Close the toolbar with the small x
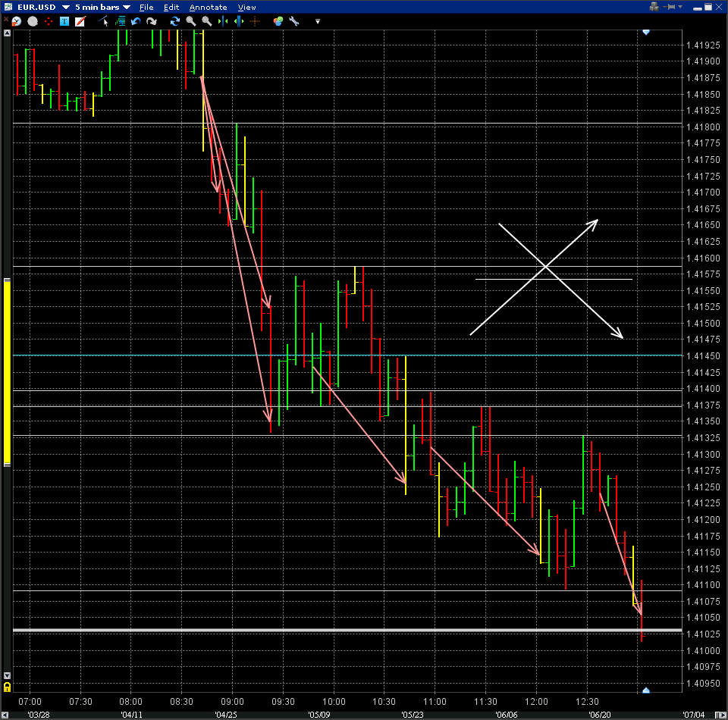 pyautogui.click(x=5, y=18)
